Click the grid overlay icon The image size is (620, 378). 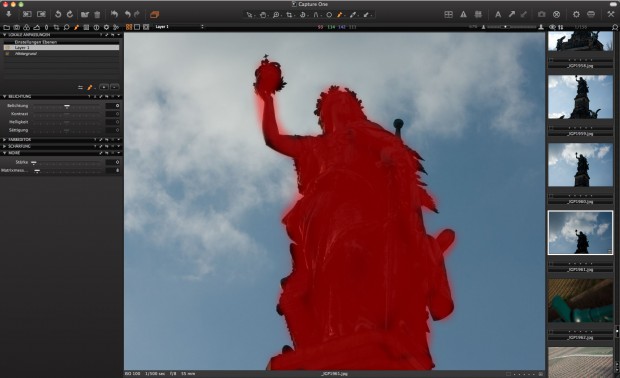tap(478, 15)
